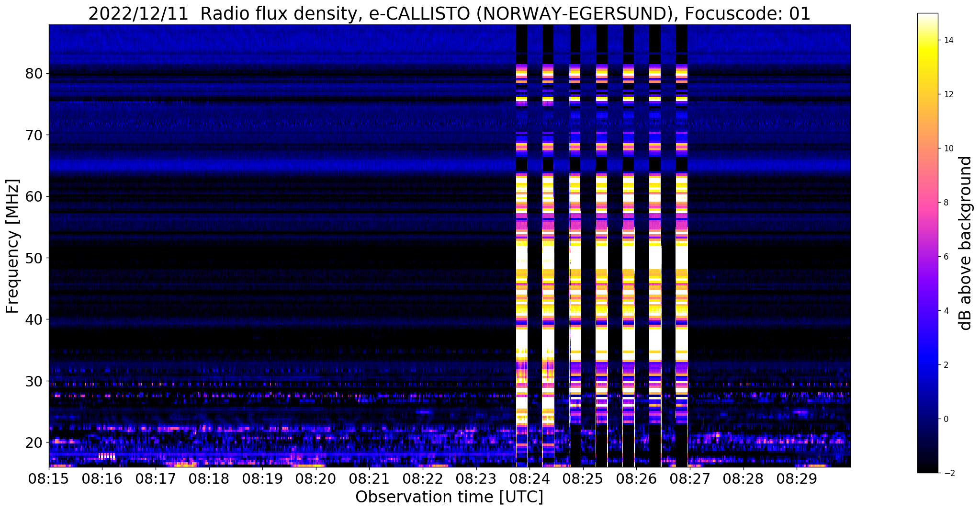Click the '08:24' time axis label

click(529, 479)
